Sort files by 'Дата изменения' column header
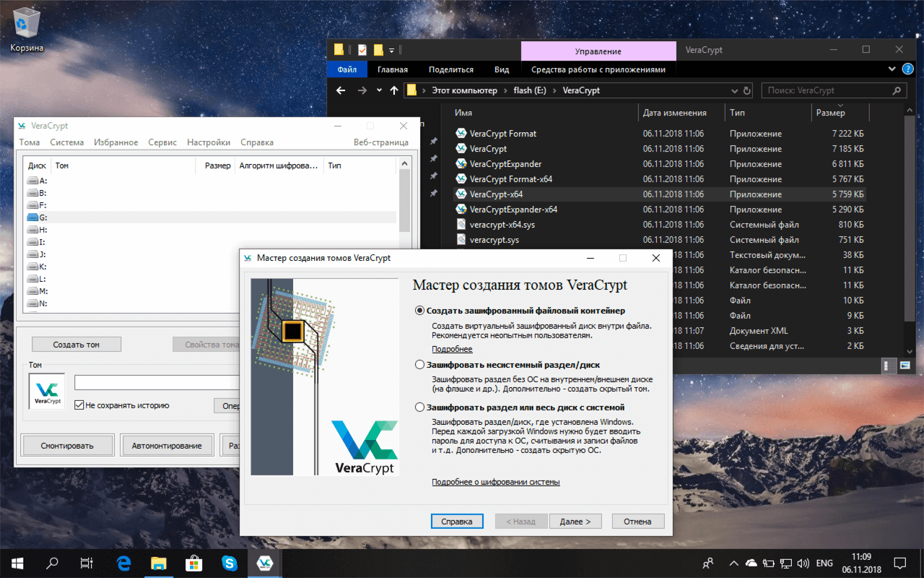Screen dimensions: 924x578 coord(681,113)
